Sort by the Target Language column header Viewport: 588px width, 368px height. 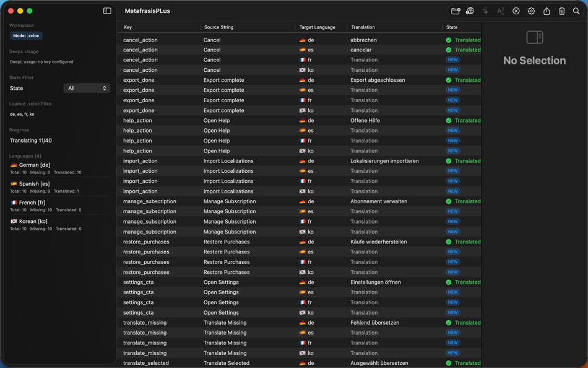(318, 27)
